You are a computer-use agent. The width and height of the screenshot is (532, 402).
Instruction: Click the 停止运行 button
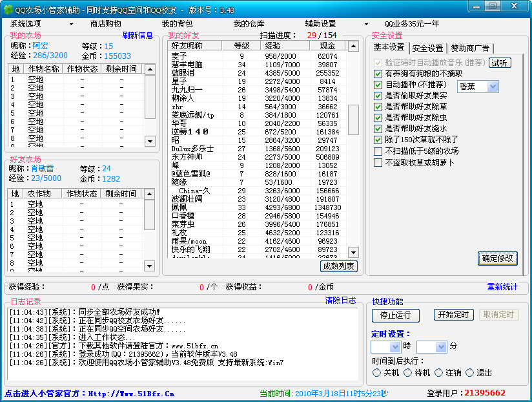coord(395,315)
